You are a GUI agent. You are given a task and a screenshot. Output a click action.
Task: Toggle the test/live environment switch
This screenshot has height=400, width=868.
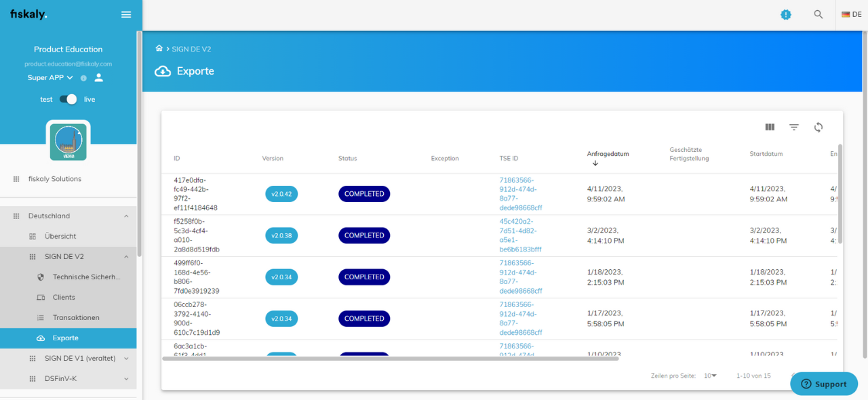pos(68,99)
